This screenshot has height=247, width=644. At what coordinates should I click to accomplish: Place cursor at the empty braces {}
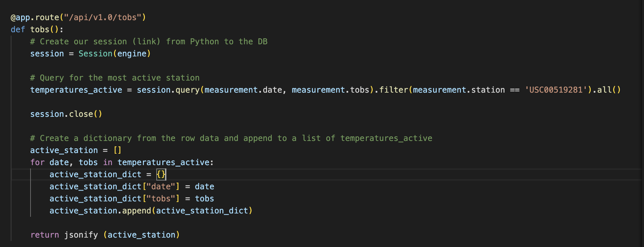point(161,175)
